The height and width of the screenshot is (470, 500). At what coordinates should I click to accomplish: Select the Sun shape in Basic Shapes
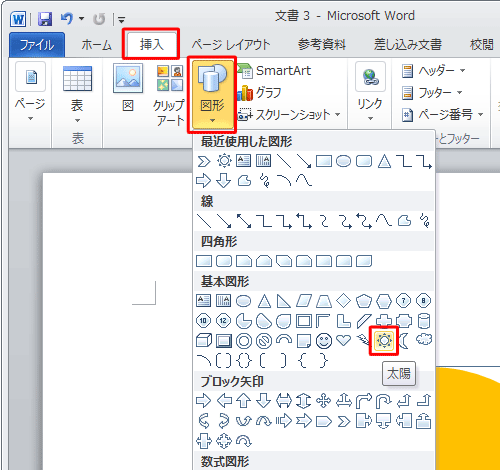coord(384,341)
